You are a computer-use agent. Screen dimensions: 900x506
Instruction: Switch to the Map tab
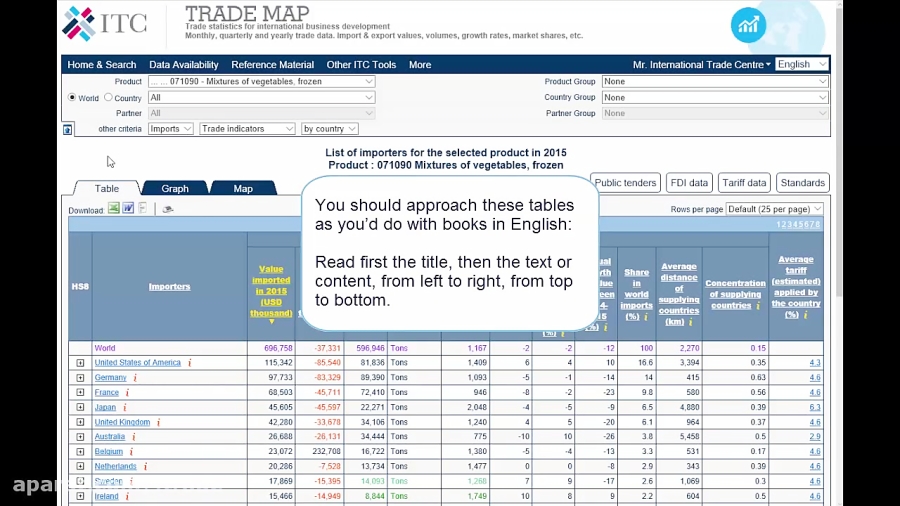point(243,188)
